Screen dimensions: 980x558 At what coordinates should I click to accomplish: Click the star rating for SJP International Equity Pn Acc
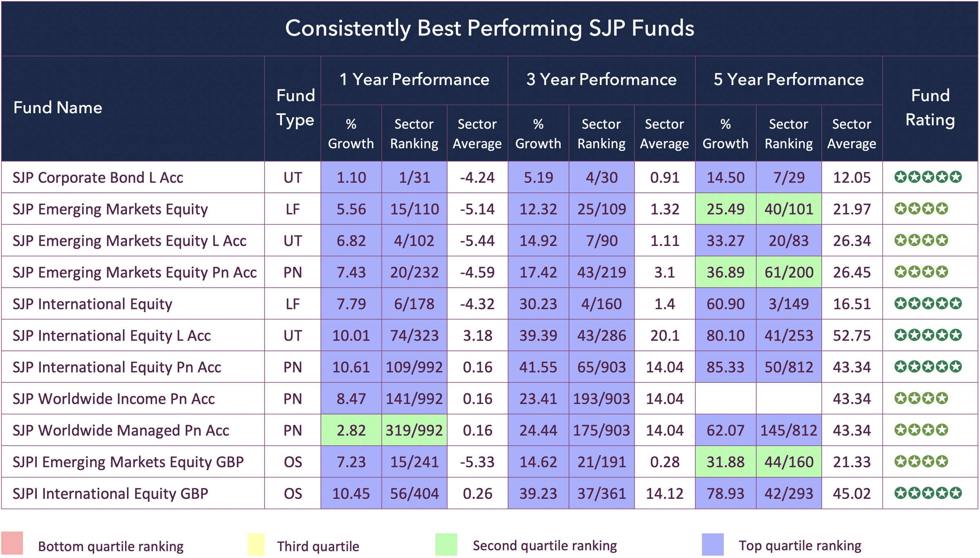coord(928,367)
